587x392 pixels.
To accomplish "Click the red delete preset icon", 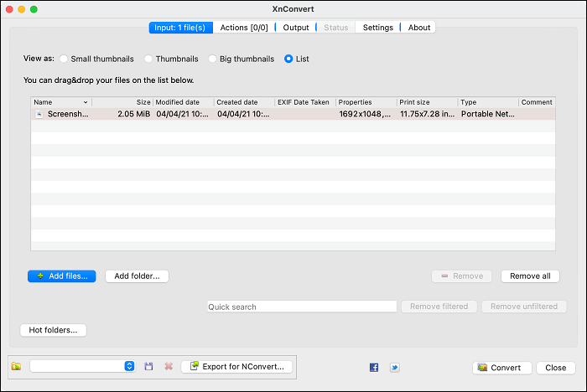I will [169, 366].
